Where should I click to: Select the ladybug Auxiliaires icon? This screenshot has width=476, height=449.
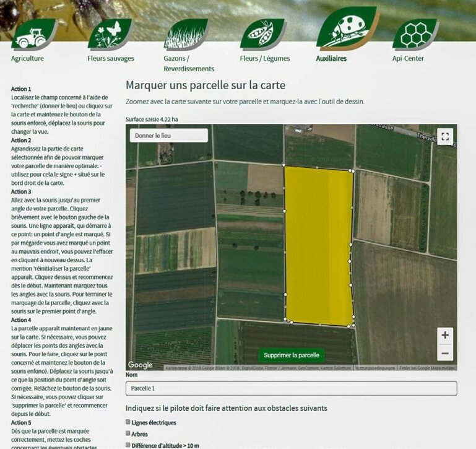(x=346, y=28)
